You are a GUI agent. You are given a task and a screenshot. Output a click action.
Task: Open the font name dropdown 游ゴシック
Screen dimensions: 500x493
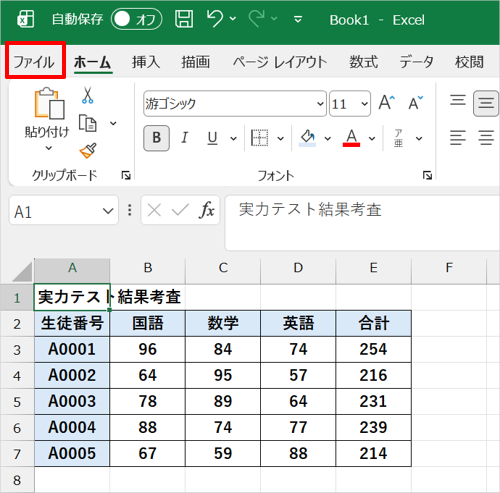(235, 104)
